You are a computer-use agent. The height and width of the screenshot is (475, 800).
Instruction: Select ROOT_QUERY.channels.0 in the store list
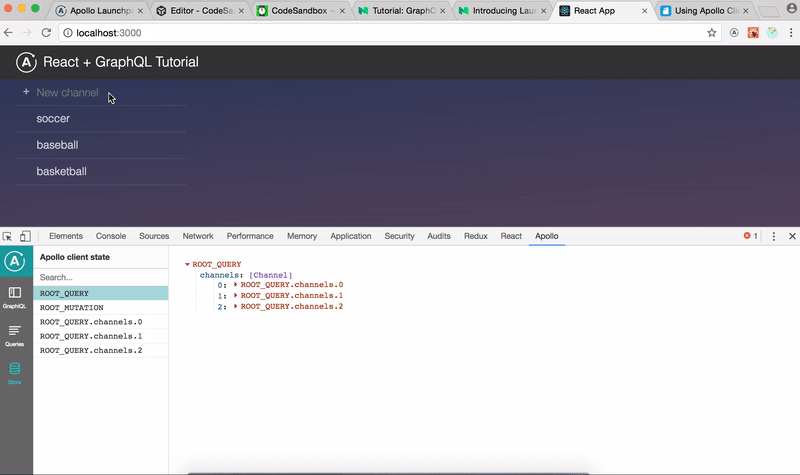click(x=101, y=322)
